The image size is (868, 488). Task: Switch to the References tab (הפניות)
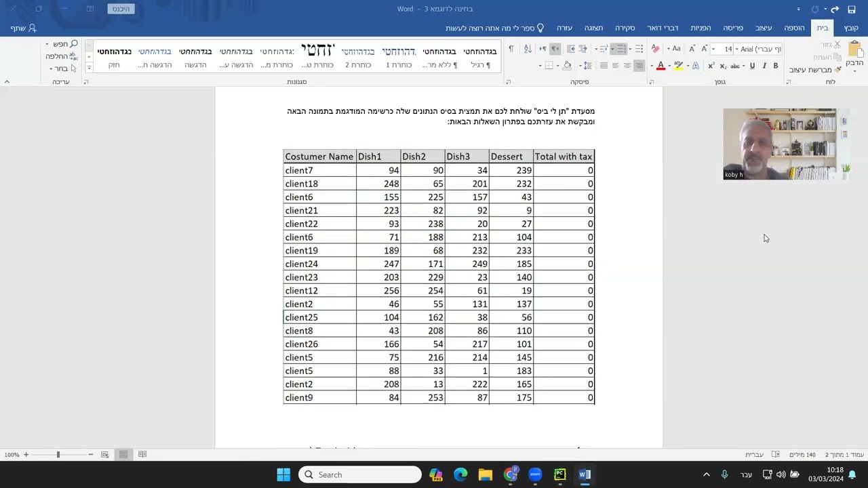click(x=701, y=28)
